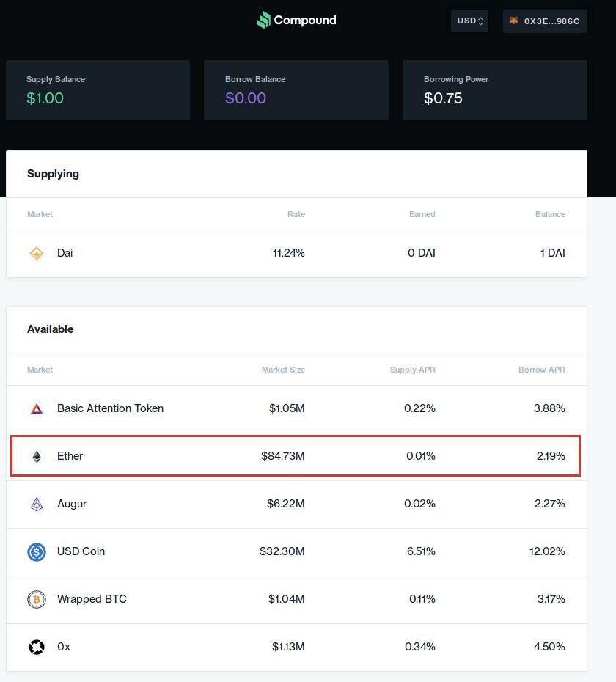This screenshot has width=616, height=682.
Task: Select the 0x market name
Action: (x=64, y=647)
